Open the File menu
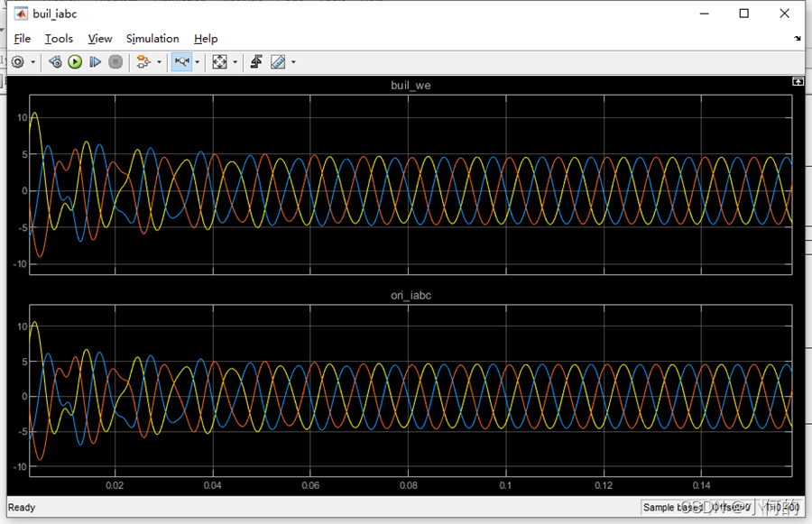This screenshot has width=812, height=524. coord(23,39)
